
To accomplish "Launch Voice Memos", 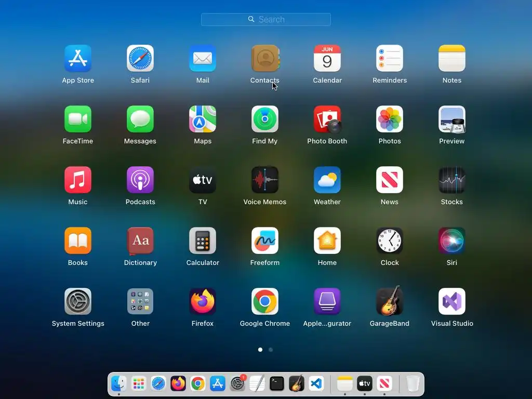I will 265,180.
